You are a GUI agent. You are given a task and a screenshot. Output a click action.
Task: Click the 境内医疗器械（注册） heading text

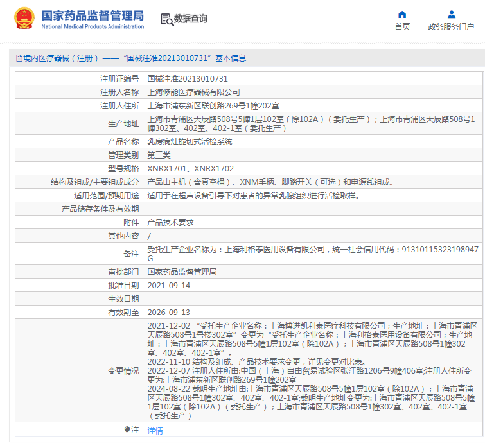tap(61, 58)
